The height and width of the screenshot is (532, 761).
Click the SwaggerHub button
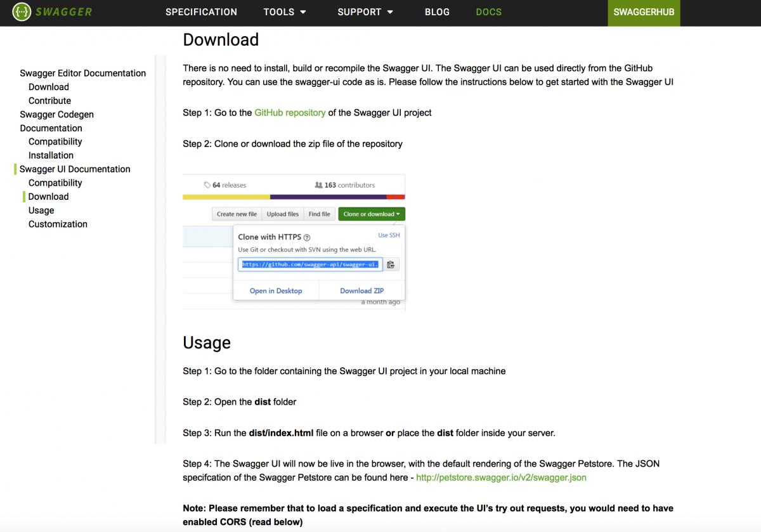click(644, 12)
